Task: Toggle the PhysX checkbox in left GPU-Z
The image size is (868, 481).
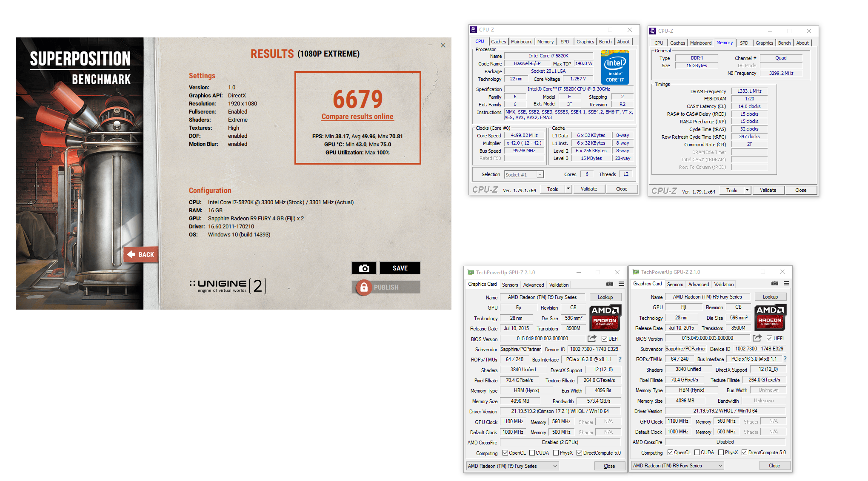Action: tap(556, 453)
